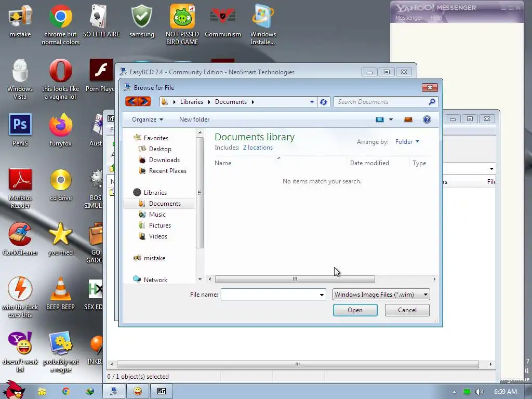Click the Angry Bird start button
Image resolution: width=532 pixels, height=399 pixels.
tap(14, 390)
